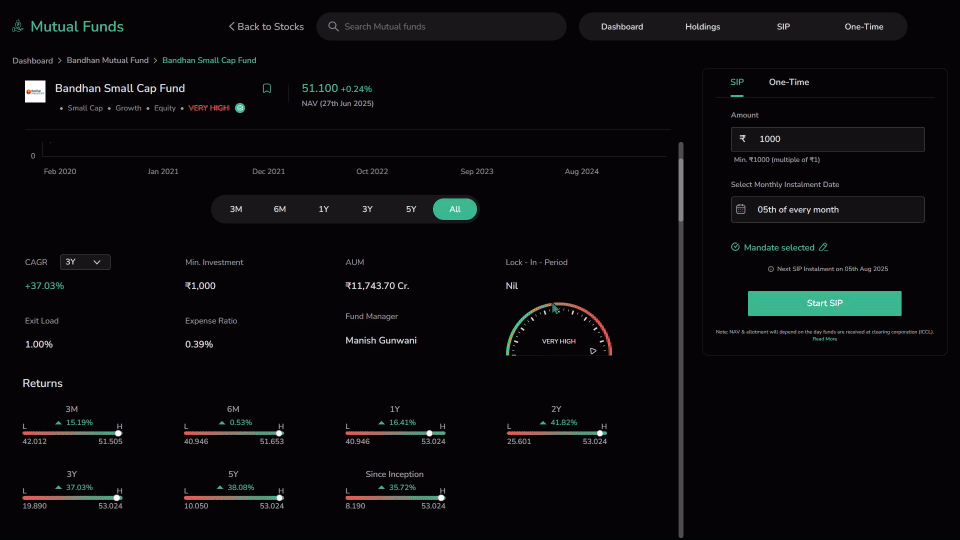Screen dimensions: 960x540
Task: Click the 1Y returns range slider
Action: click(396, 433)
